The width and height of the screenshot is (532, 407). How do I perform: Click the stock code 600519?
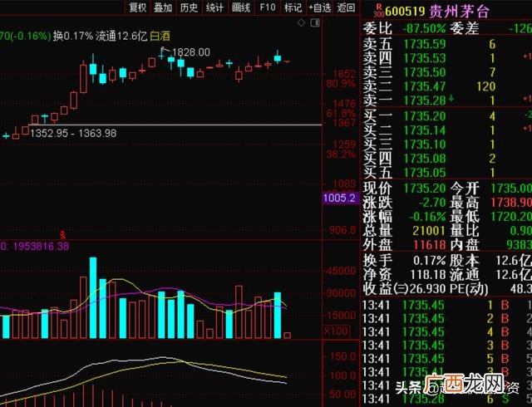(405, 12)
